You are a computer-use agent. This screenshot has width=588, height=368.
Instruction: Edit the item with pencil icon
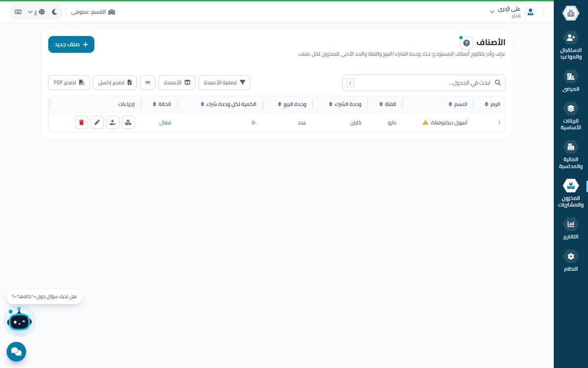pos(97,123)
